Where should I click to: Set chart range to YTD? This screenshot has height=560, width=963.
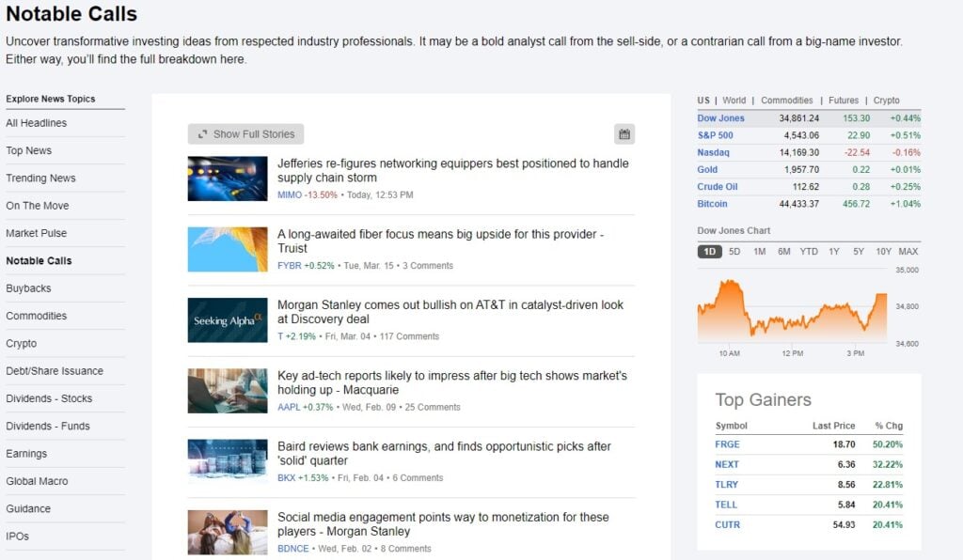(808, 252)
